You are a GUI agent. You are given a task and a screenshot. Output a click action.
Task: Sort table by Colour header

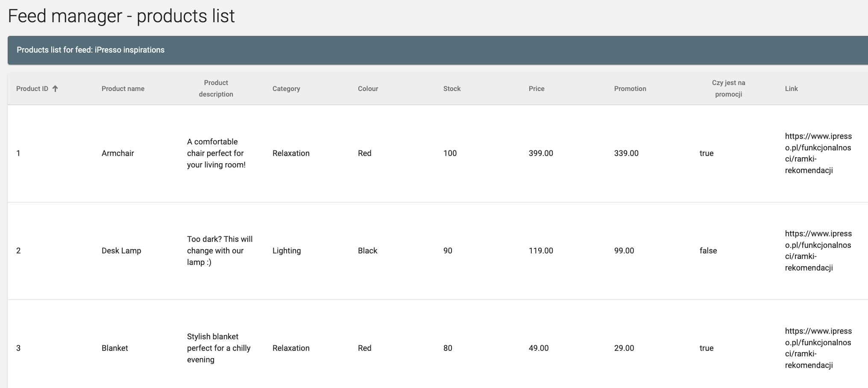(x=368, y=88)
